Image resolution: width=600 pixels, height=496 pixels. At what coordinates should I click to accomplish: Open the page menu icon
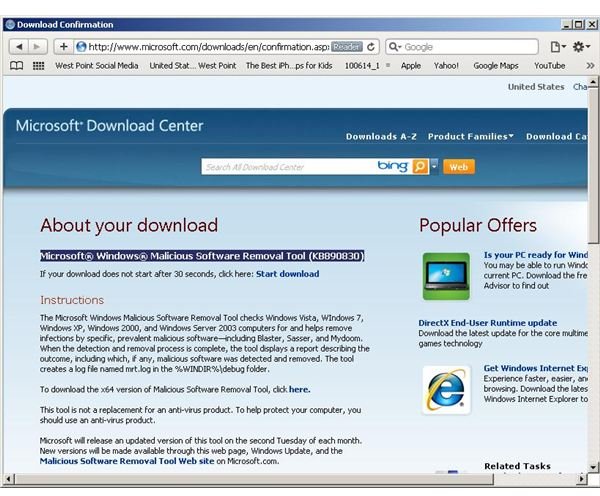pyautogui.click(x=558, y=47)
